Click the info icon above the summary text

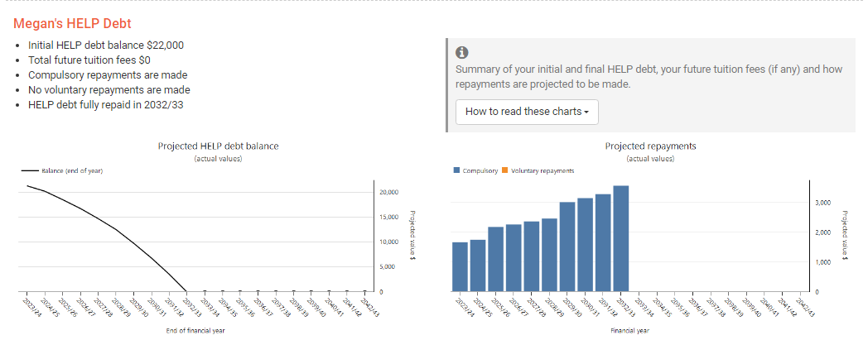[463, 52]
